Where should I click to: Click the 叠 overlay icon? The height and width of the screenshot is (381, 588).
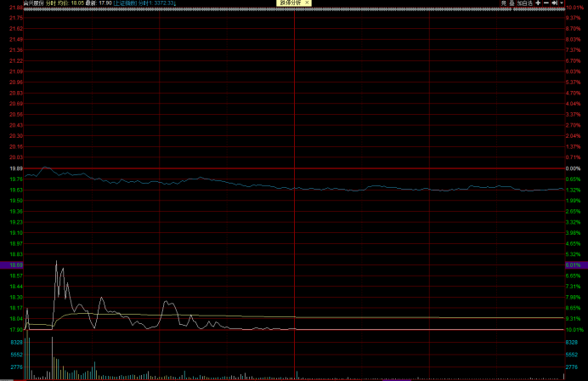point(512,3)
